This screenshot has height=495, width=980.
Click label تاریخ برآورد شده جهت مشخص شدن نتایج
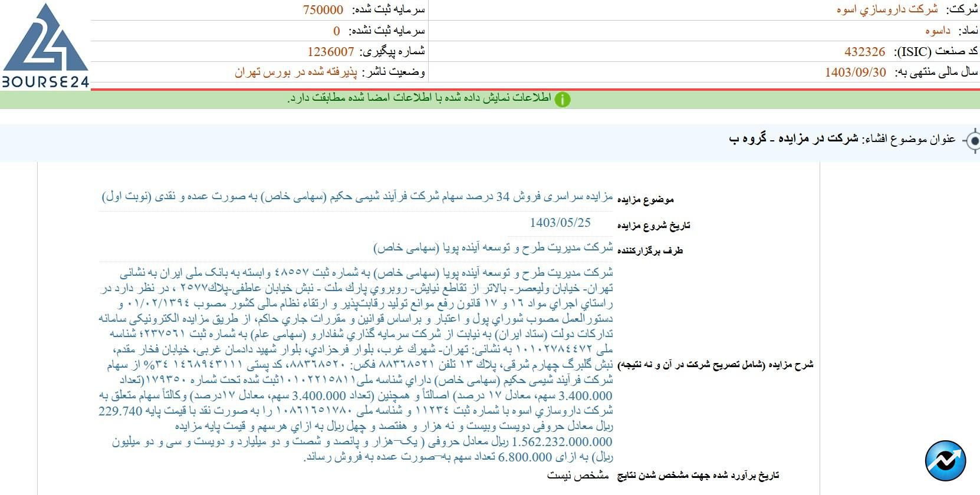698,476
